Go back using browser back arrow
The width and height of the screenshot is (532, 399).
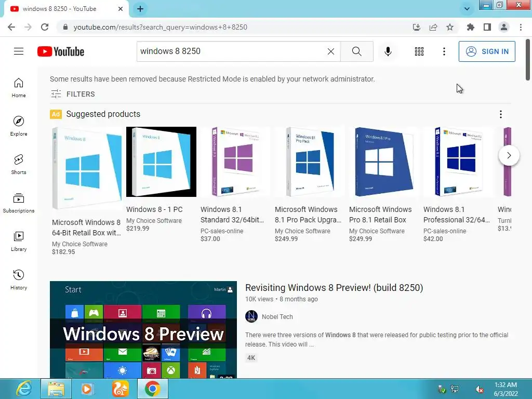(x=11, y=27)
